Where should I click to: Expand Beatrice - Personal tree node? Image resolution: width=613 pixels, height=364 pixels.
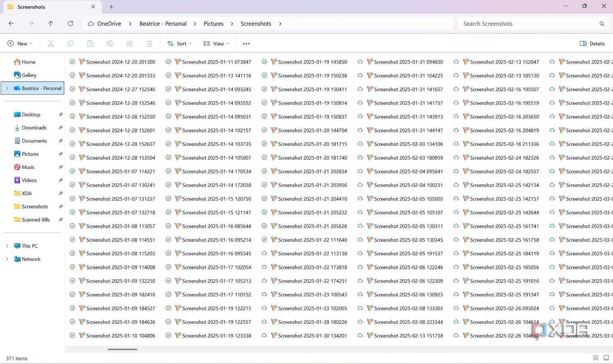coord(7,88)
